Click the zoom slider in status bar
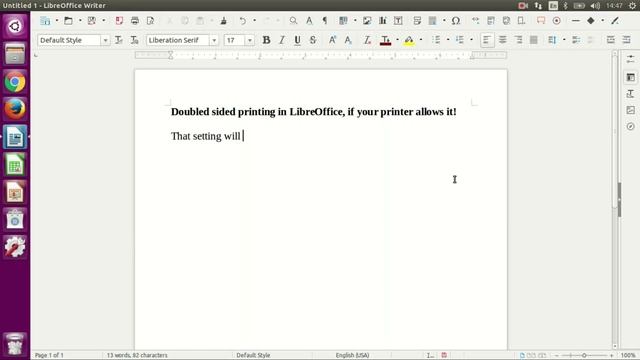 584,356
